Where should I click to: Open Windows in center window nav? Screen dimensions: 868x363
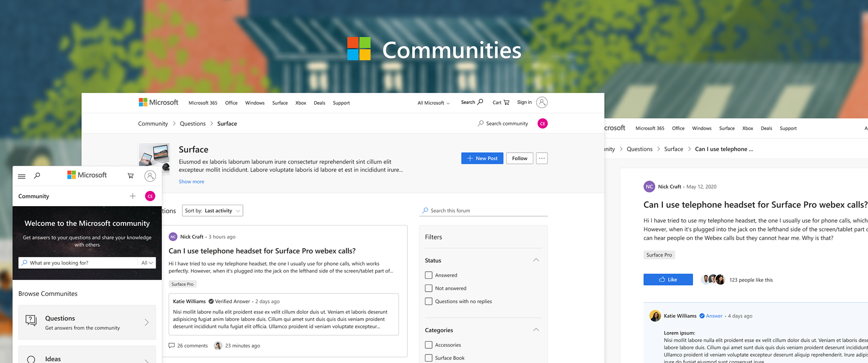point(255,103)
